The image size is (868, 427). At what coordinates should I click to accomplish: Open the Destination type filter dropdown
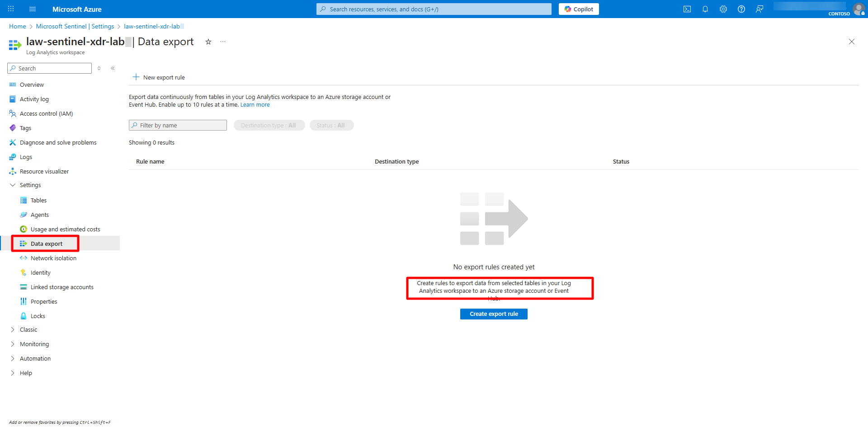tap(269, 125)
